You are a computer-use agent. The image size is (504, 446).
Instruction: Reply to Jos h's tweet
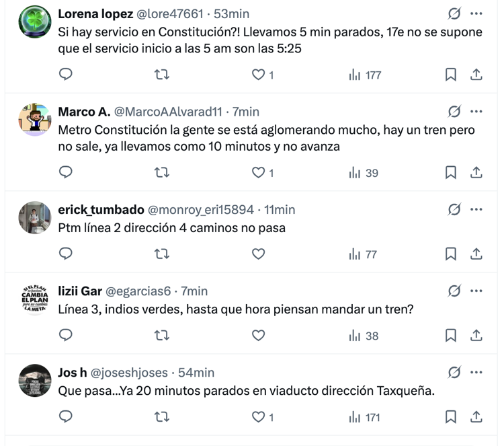tap(66, 417)
